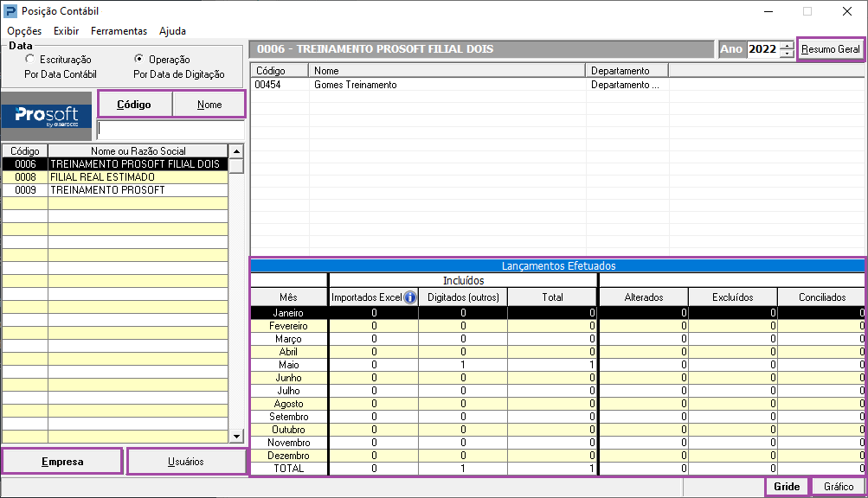The height and width of the screenshot is (498, 868).
Task: Increase the Ano value with up arrow
Action: pos(787,45)
